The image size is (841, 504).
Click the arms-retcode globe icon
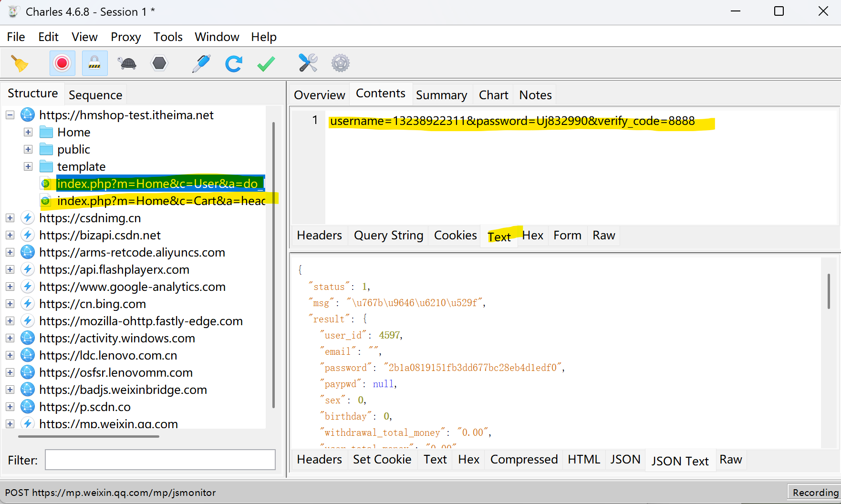pyautogui.click(x=28, y=252)
